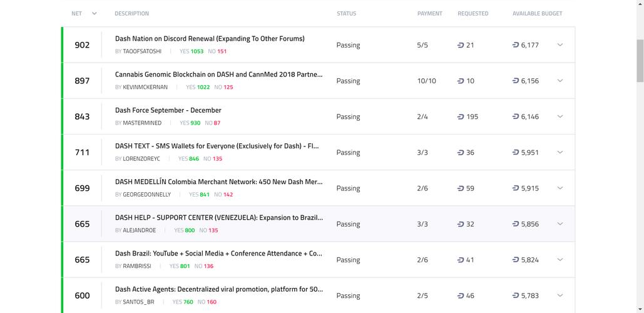The height and width of the screenshot is (313, 644).
Task: Click author GEORGEDONNELLY
Action: (146, 194)
